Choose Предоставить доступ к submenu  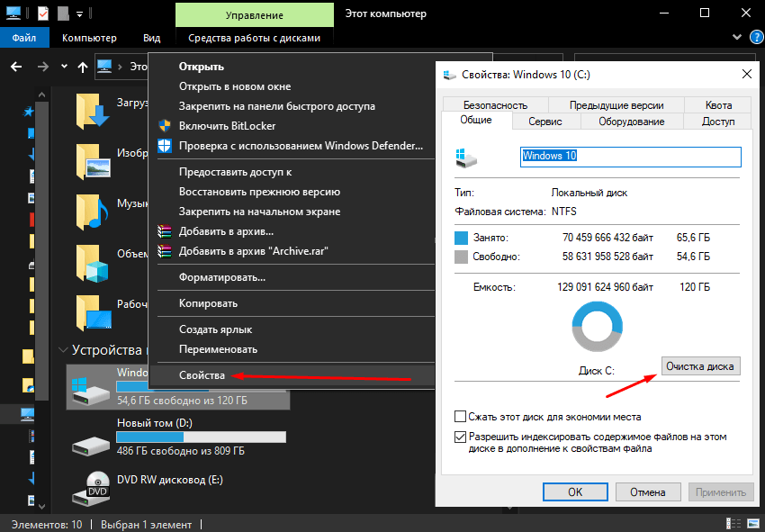point(235,172)
